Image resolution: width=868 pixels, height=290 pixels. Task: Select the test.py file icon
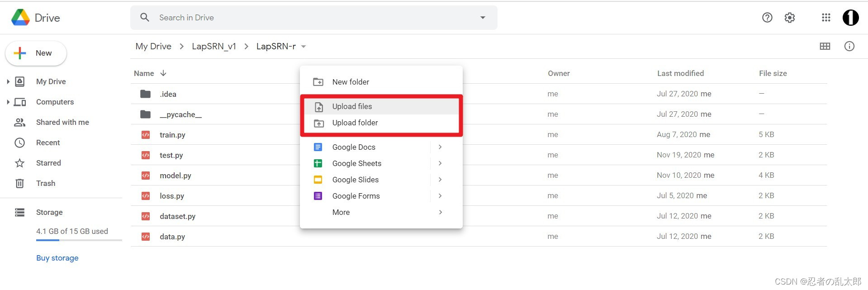pos(145,155)
